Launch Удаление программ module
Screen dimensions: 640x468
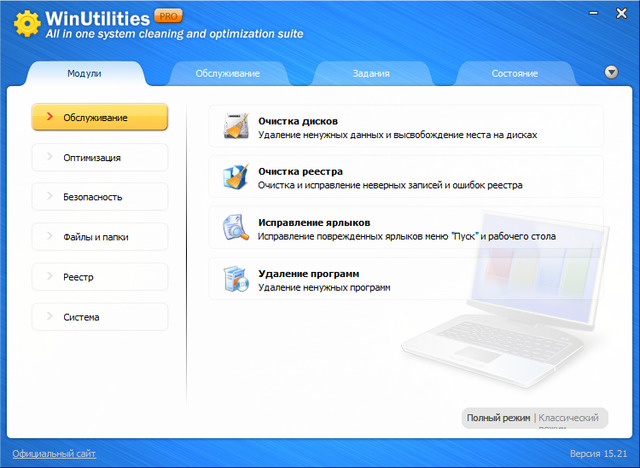coord(308,273)
